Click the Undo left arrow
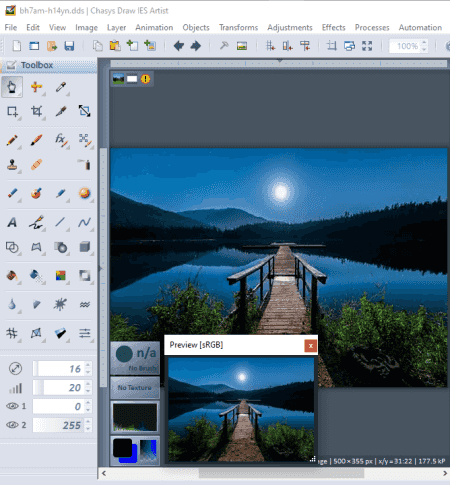The image size is (450, 485). click(179, 46)
